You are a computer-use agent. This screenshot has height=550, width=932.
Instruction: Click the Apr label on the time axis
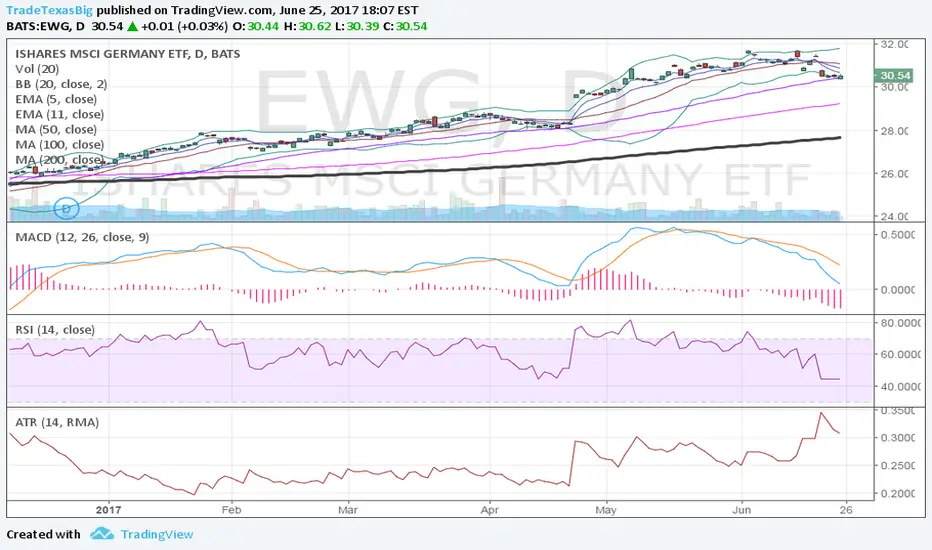(489, 510)
